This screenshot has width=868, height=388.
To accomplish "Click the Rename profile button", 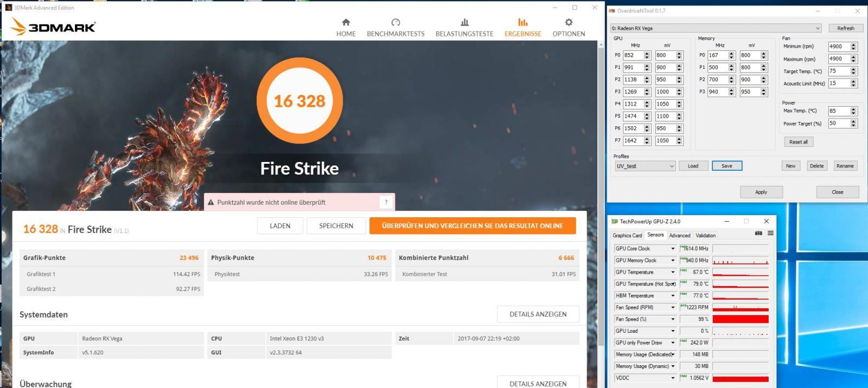I will click(845, 166).
